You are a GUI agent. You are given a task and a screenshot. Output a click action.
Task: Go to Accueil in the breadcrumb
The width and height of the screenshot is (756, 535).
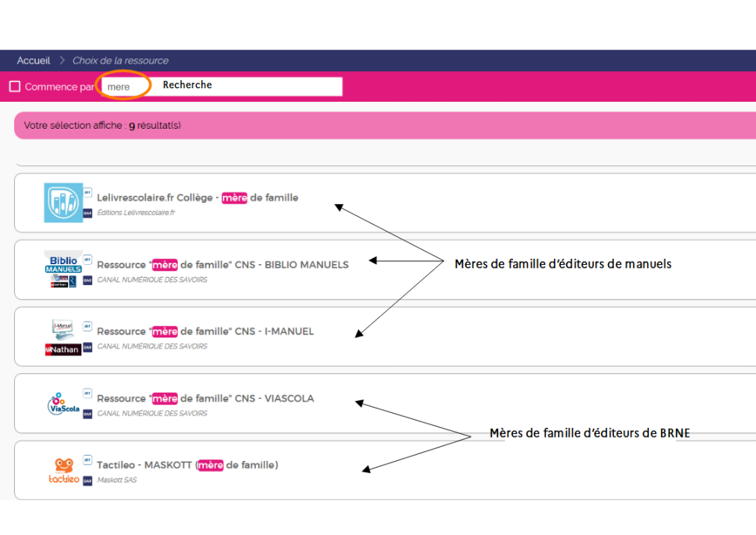[34, 61]
